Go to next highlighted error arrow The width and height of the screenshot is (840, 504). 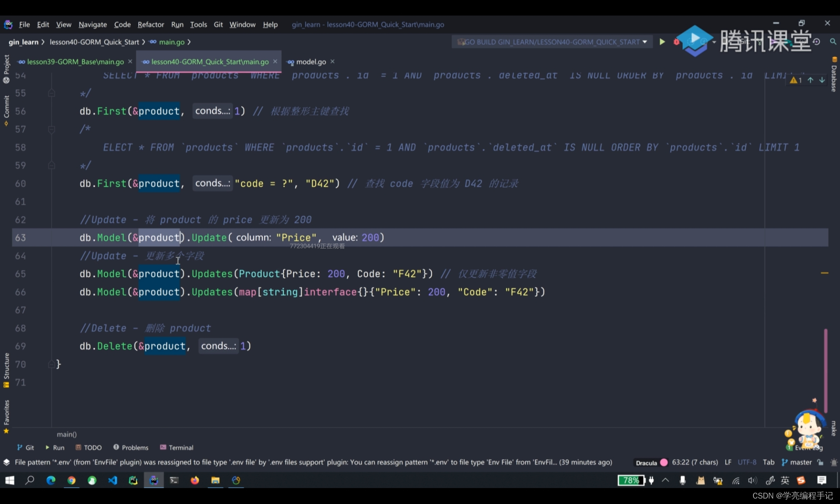[x=822, y=80]
